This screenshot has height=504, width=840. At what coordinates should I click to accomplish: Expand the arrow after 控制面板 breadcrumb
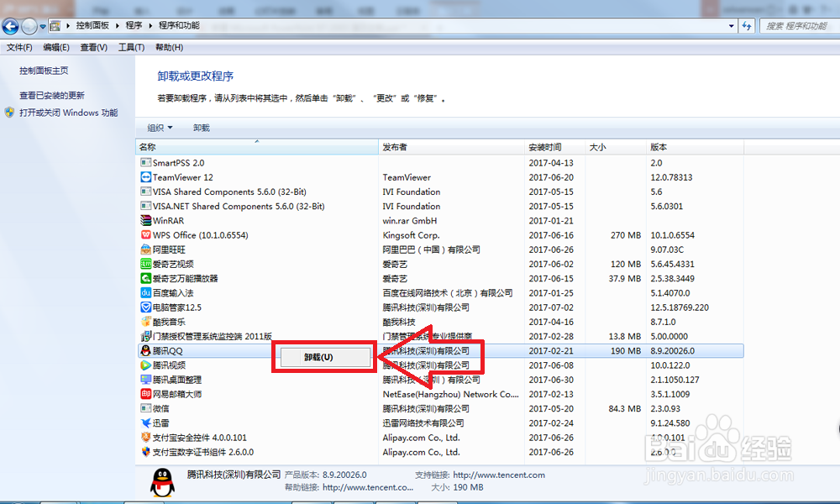point(118,26)
